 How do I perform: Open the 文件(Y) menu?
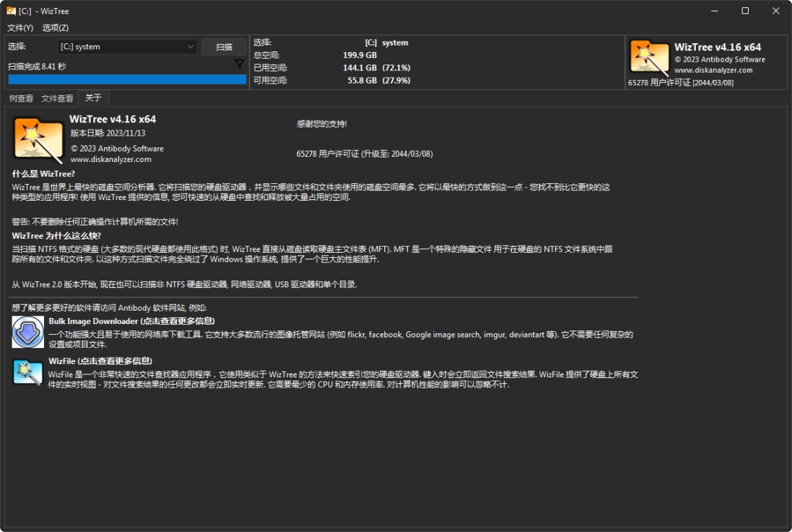coord(21,28)
